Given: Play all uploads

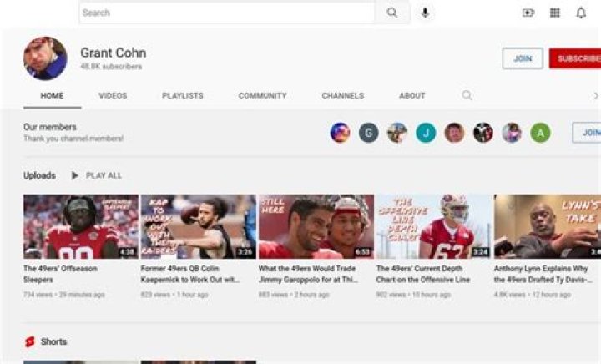Looking at the screenshot, I should click(x=97, y=176).
